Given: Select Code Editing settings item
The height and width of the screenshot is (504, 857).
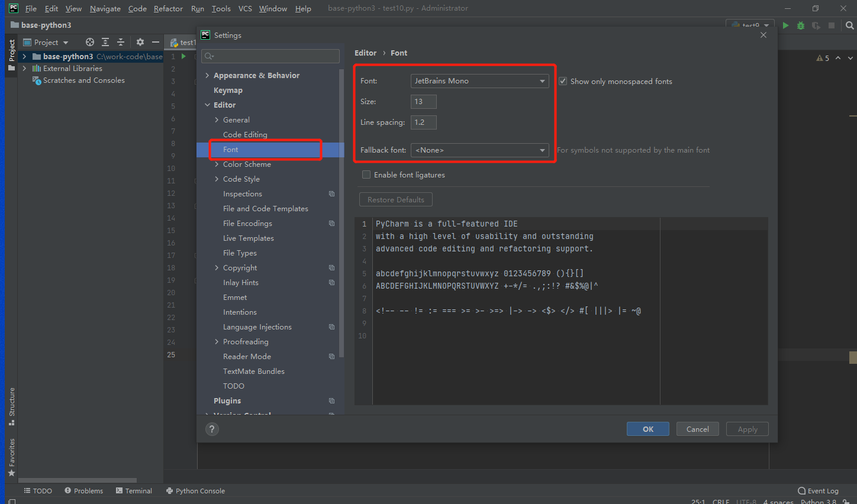Looking at the screenshot, I should 245,135.
